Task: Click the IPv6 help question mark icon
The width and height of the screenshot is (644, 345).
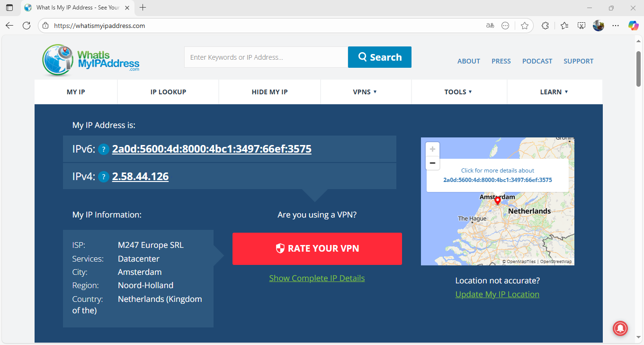Action: [104, 150]
